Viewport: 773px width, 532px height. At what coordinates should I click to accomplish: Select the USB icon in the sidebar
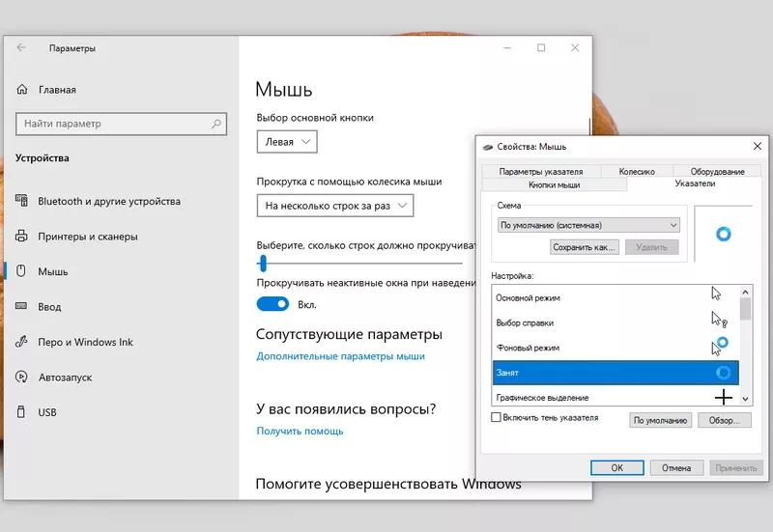(x=20, y=412)
